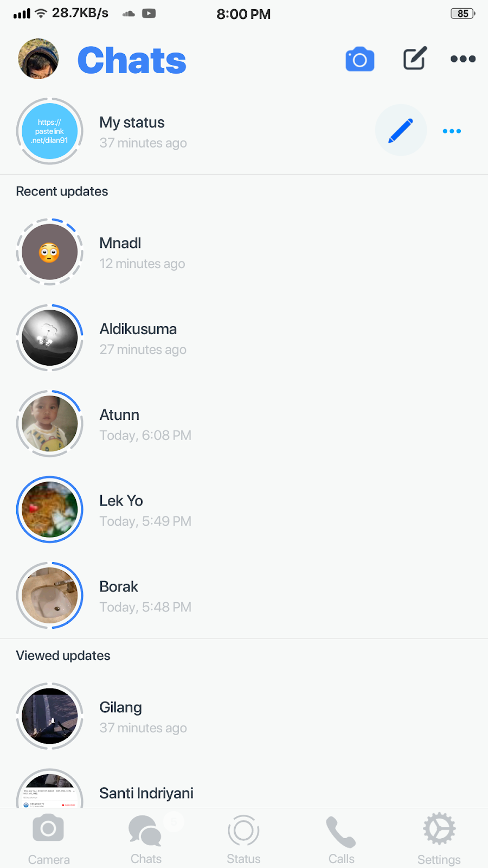Open Atunn's status avatar
488x868 pixels.
click(x=50, y=424)
